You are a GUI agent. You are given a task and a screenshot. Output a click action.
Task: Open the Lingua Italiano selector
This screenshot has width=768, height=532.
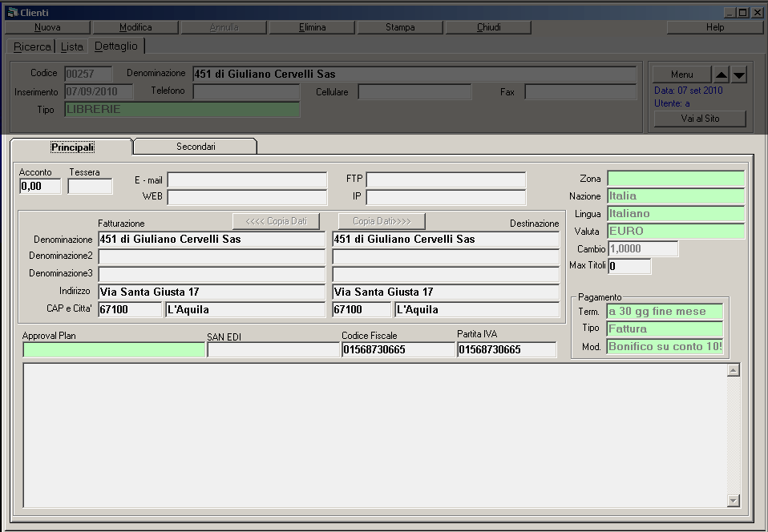pyautogui.click(x=676, y=213)
